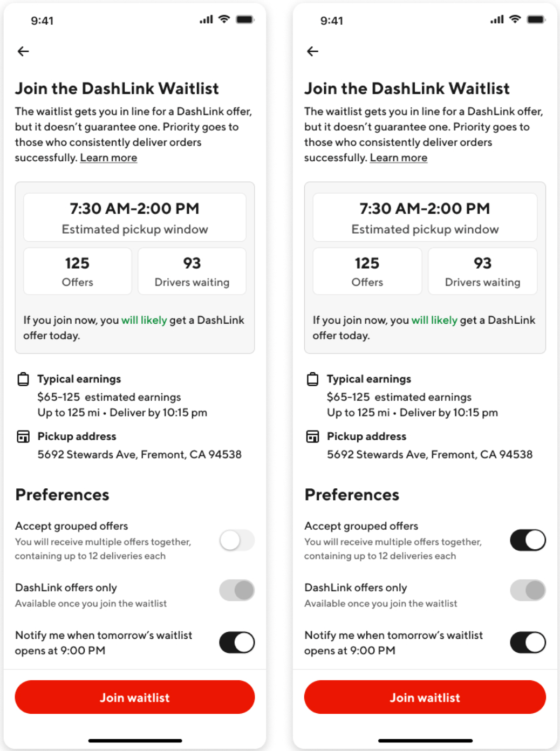The image size is (560, 751).
Task: Open Learn more link on right screen
Action: click(x=399, y=158)
